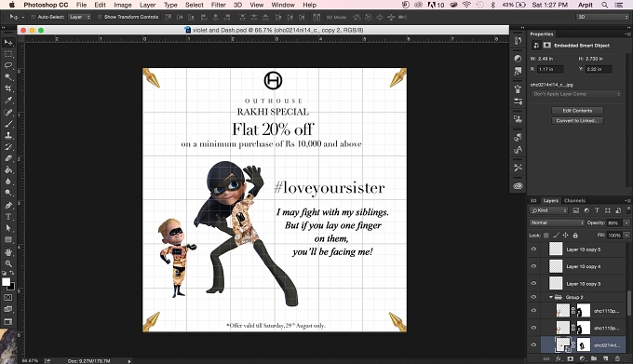Activate the Zoom tool
Viewport: 633px width, 364px height.
tap(8, 263)
